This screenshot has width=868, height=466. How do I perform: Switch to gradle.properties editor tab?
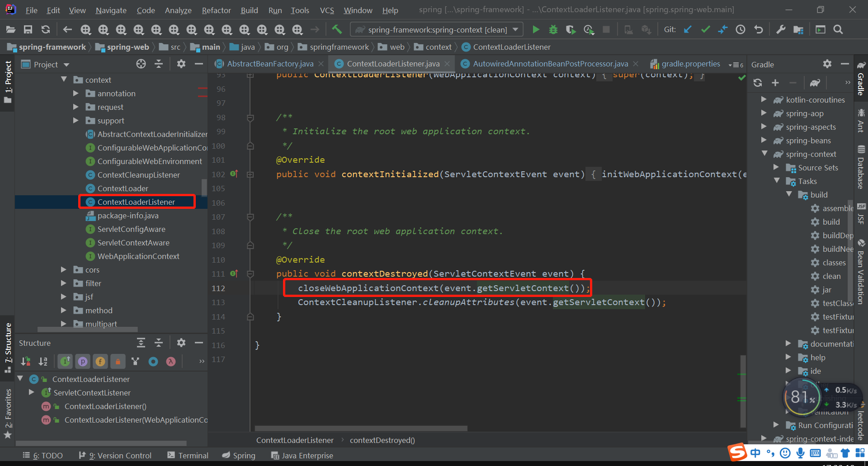685,64
